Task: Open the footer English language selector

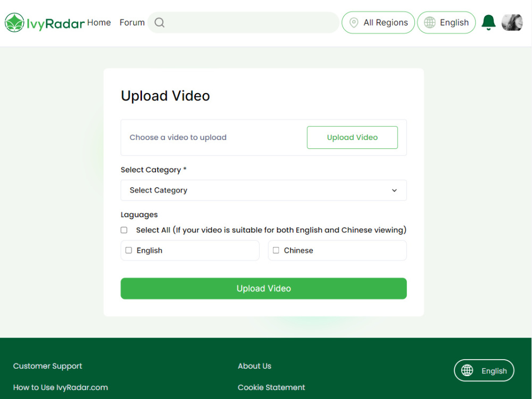Action: (484, 370)
